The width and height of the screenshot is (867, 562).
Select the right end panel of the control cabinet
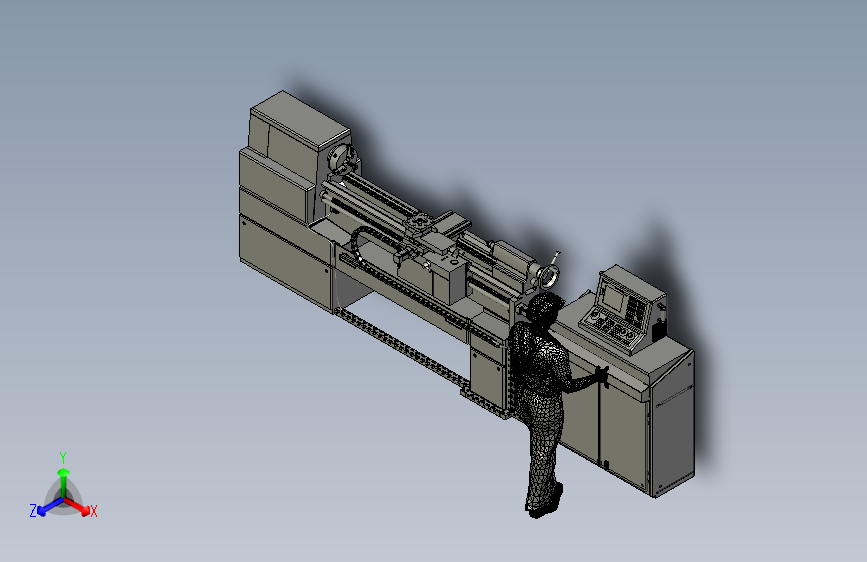pyautogui.click(x=673, y=426)
